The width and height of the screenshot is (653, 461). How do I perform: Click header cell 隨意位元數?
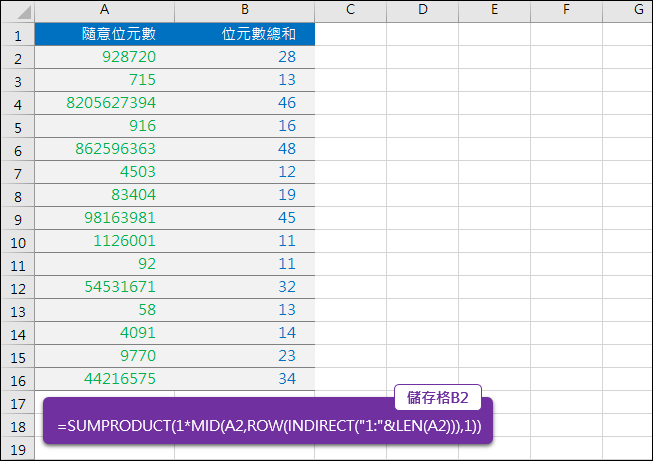point(105,34)
